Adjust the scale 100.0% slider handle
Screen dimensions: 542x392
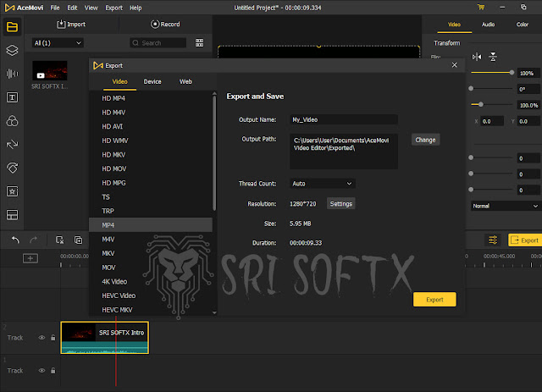point(480,104)
